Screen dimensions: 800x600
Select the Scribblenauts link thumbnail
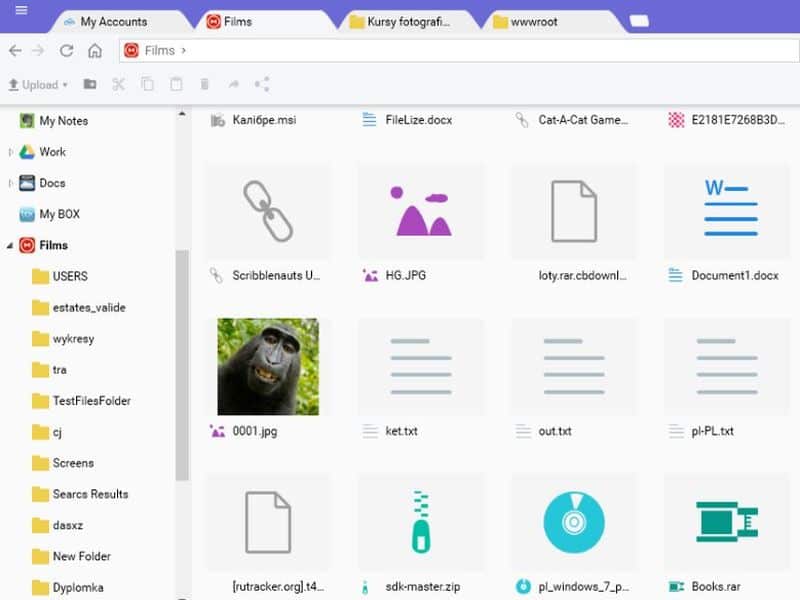pyautogui.click(x=268, y=211)
